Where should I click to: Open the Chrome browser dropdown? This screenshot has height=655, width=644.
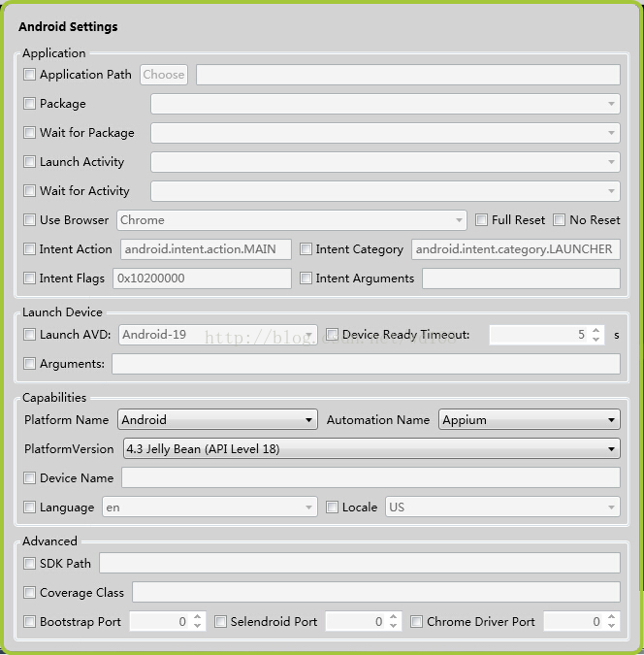pos(292,220)
